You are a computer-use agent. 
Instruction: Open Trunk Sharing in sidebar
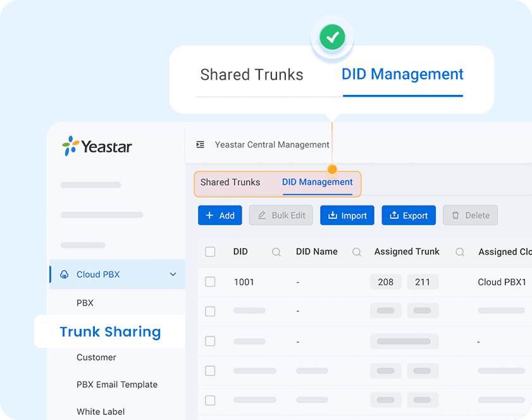pos(110,331)
